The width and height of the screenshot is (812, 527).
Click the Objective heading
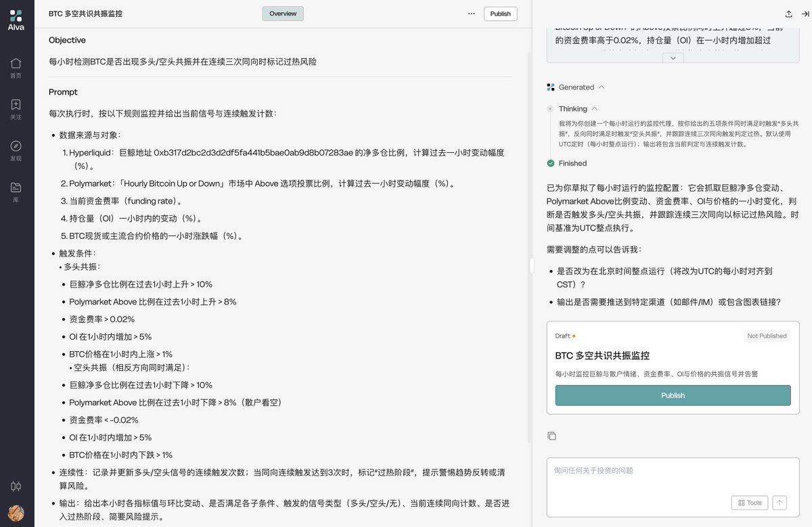click(x=67, y=40)
